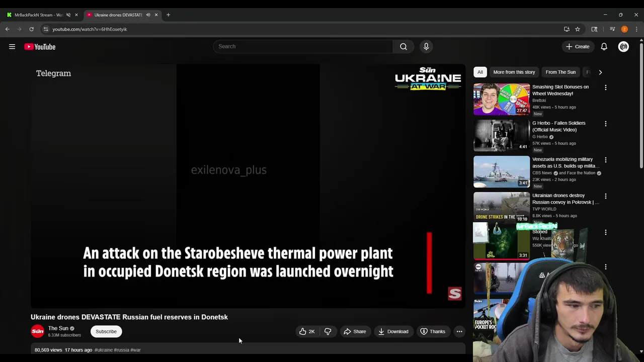Open Brettski channel name
Viewport: 644px width, 362px height.
tap(539, 101)
